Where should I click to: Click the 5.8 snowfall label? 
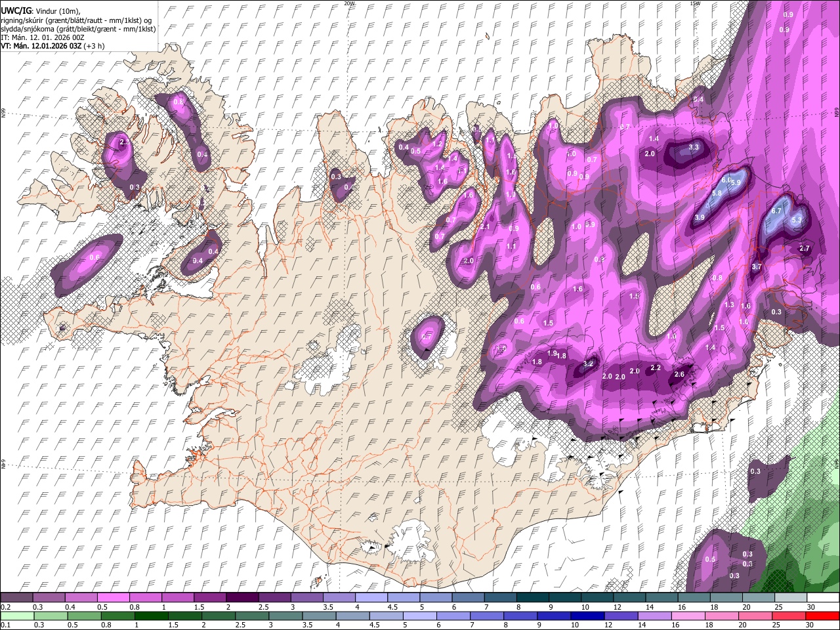(x=717, y=194)
